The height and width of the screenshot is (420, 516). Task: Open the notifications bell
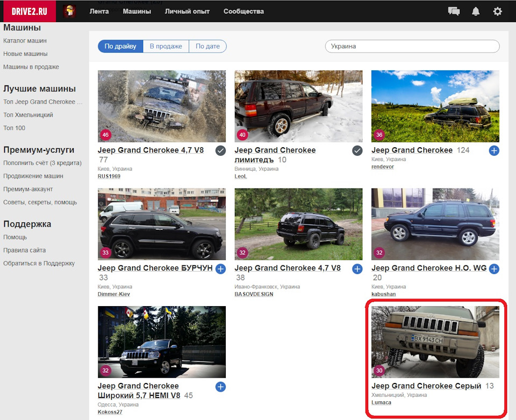[476, 11]
